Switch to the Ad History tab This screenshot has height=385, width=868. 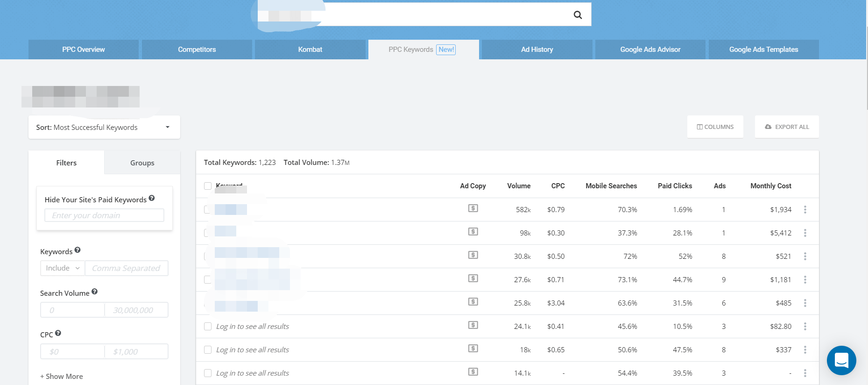536,50
